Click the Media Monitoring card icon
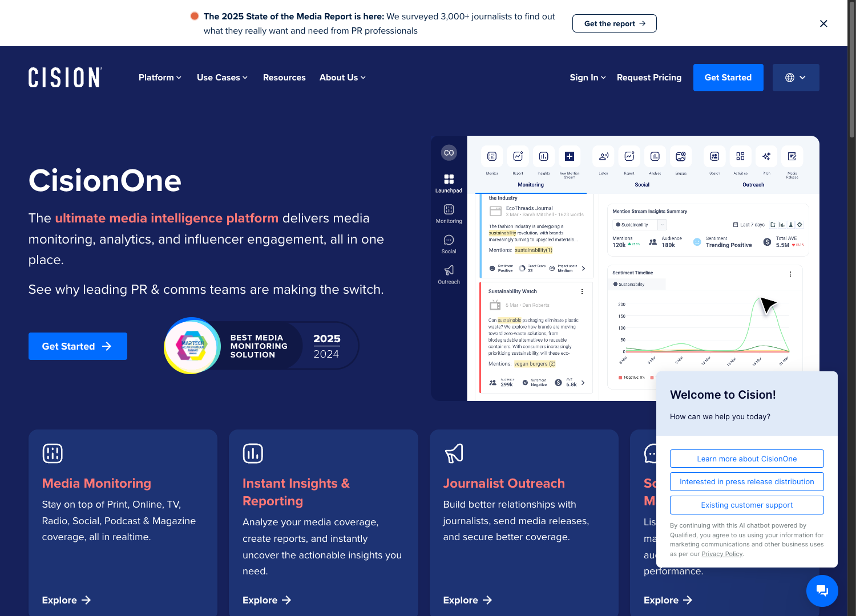 pyautogui.click(x=53, y=453)
